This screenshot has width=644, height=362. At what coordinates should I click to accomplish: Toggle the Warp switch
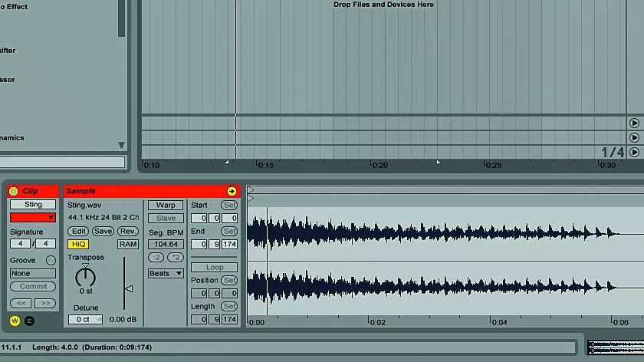pos(166,205)
